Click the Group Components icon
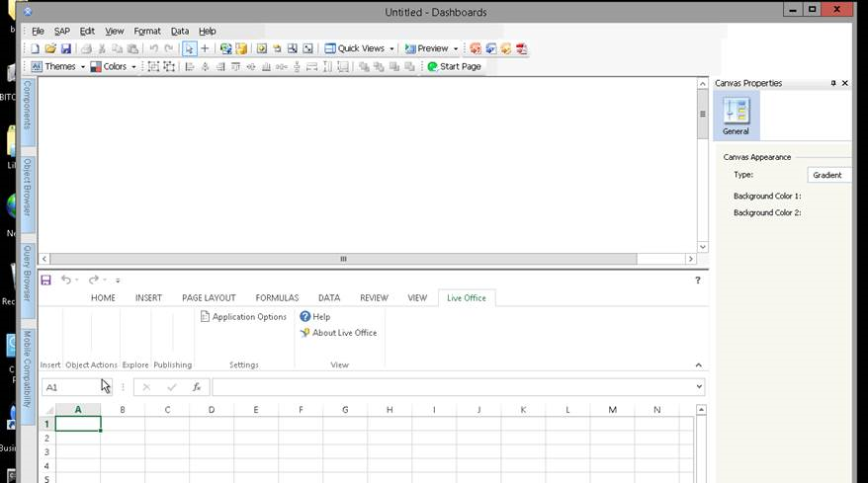Viewport: 868px width, 483px height. pos(153,66)
